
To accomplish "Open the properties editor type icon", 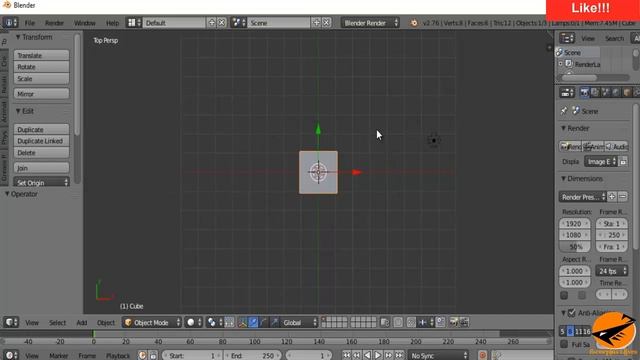I will click(567, 93).
